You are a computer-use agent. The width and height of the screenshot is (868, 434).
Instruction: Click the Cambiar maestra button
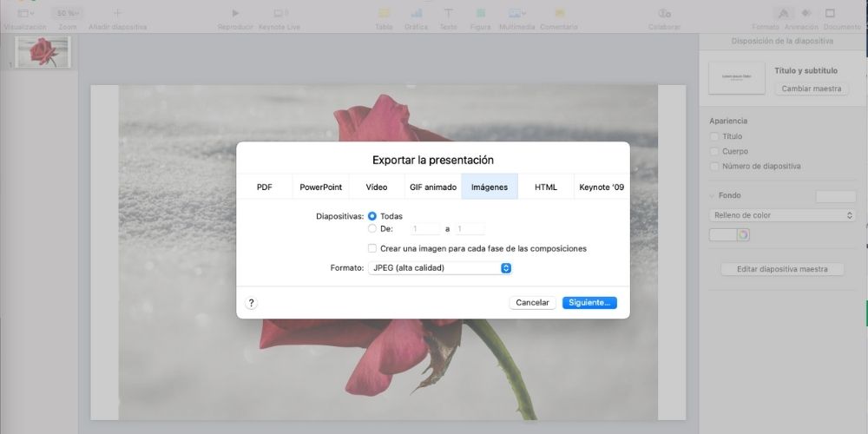pyautogui.click(x=812, y=89)
